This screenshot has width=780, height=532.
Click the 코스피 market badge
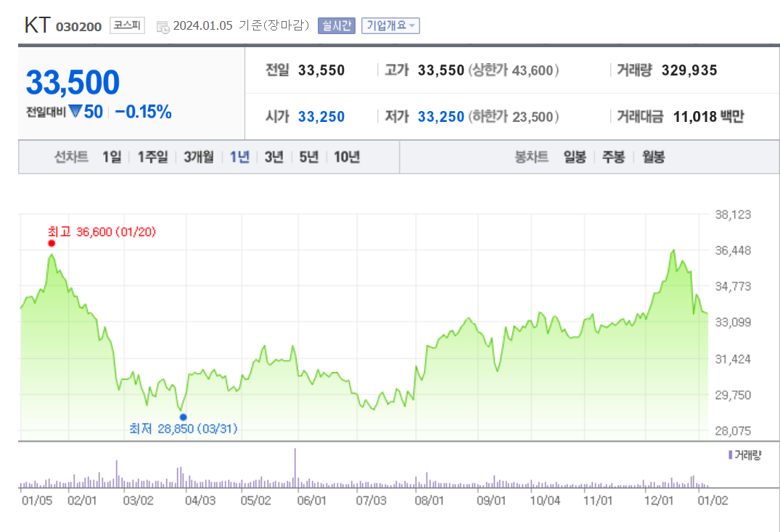(127, 25)
